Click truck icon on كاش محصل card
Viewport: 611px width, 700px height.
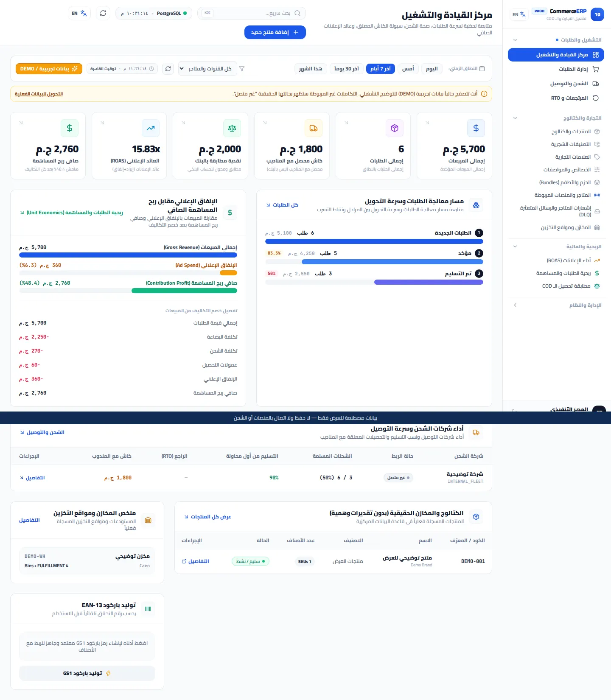[314, 128]
